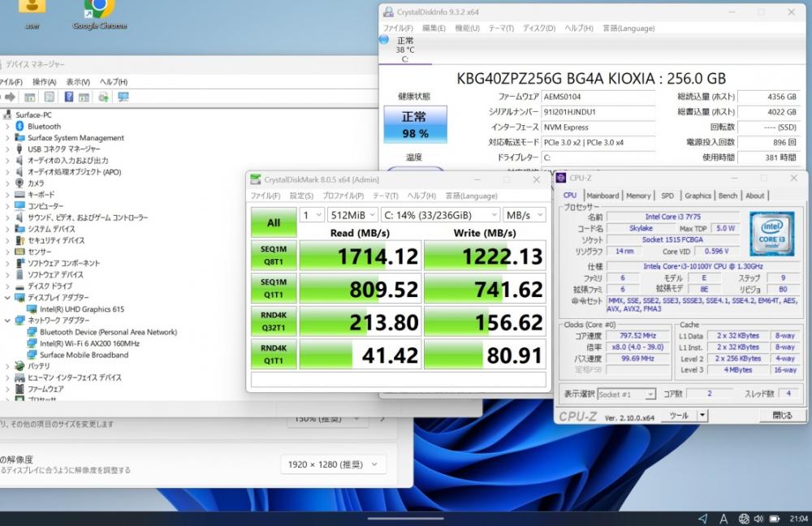Screen dimensions: 812x526
Task: Select Intel(R) Wi-Fi 6 AX200 160MHz device
Action: tap(89, 343)
